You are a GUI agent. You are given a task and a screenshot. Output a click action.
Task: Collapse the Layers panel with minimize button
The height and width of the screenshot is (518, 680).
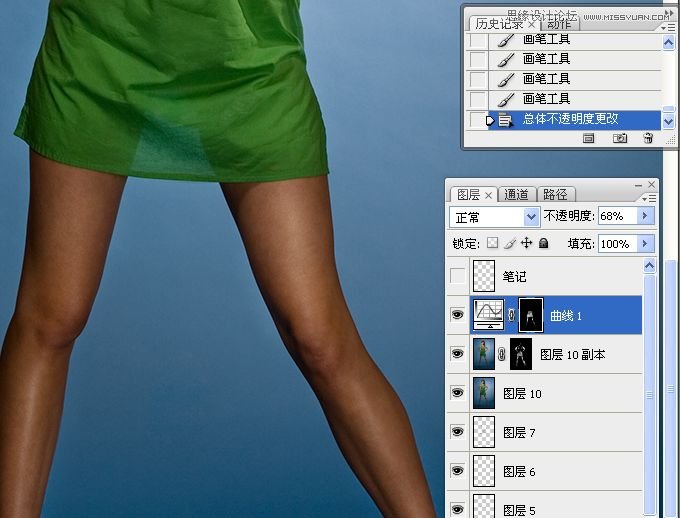pyautogui.click(x=638, y=185)
